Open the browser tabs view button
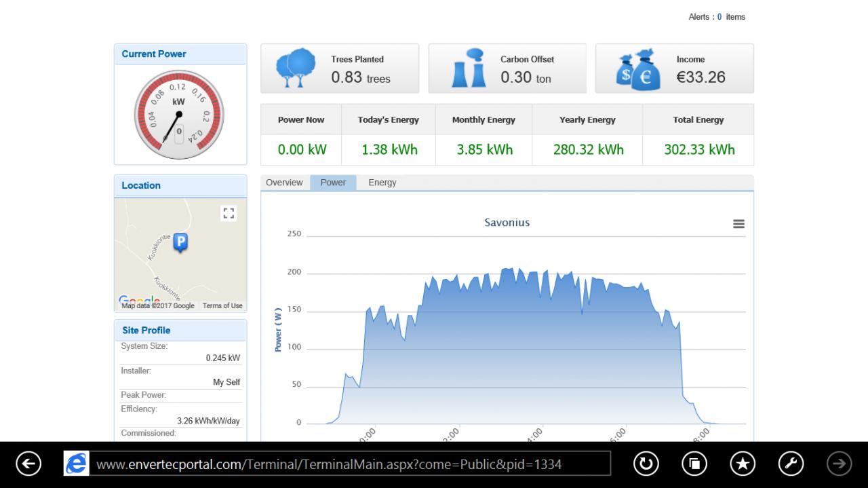The height and width of the screenshot is (488, 868). (x=694, y=464)
